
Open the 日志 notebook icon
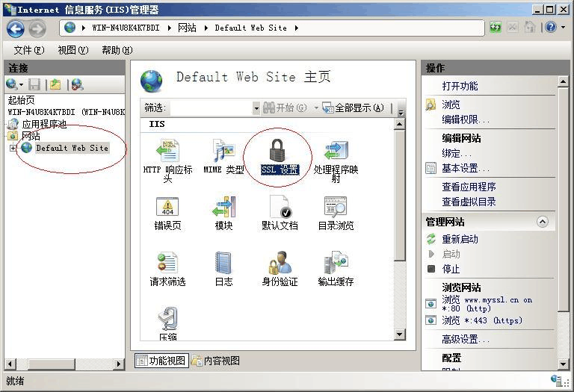223,263
